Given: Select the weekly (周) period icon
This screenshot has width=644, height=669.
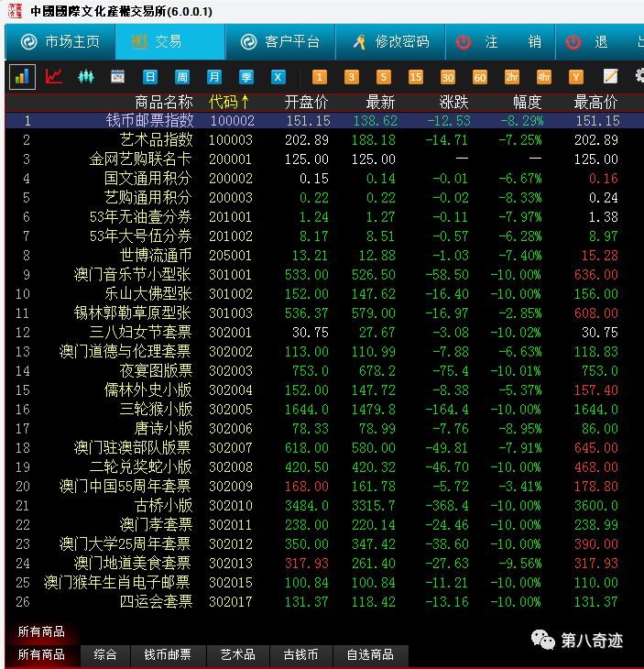Looking at the screenshot, I should [x=182, y=77].
